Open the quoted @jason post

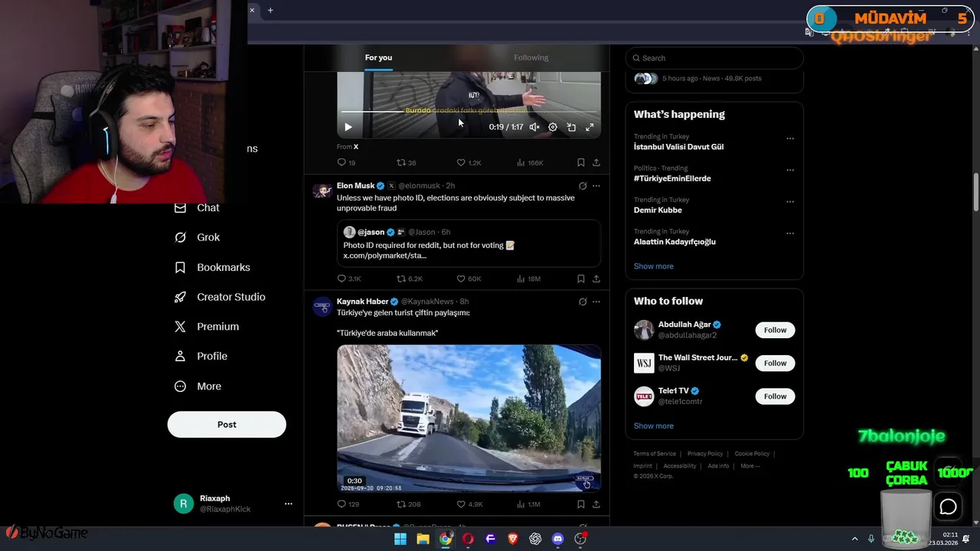(469, 243)
